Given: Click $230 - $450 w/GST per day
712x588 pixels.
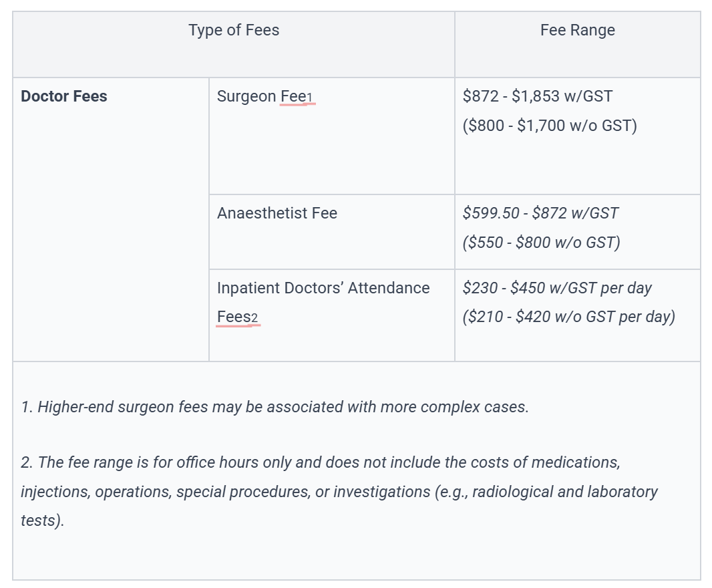Looking at the screenshot, I should (x=557, y=288).
